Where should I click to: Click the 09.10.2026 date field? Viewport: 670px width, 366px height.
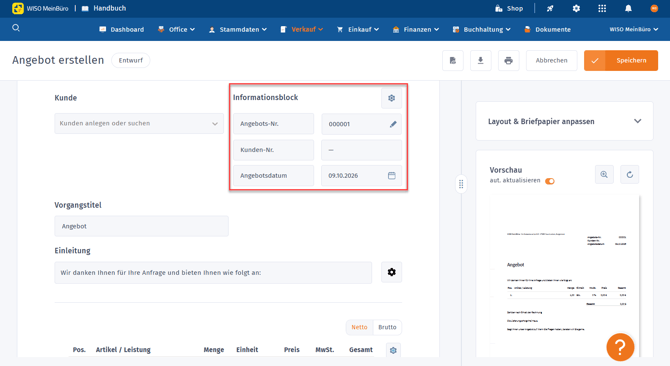click(x=361, y=176)
